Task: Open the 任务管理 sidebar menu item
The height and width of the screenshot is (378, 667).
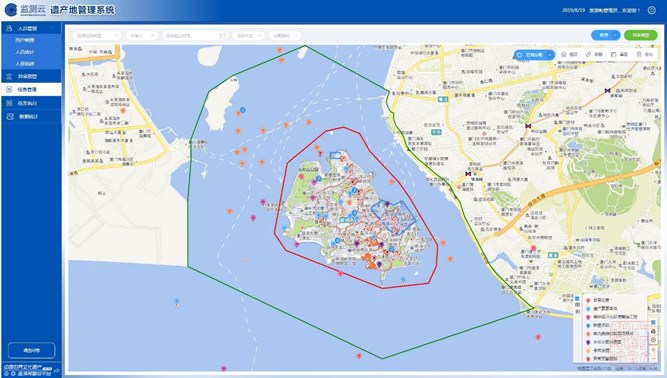Action: [x=31, y=90]
